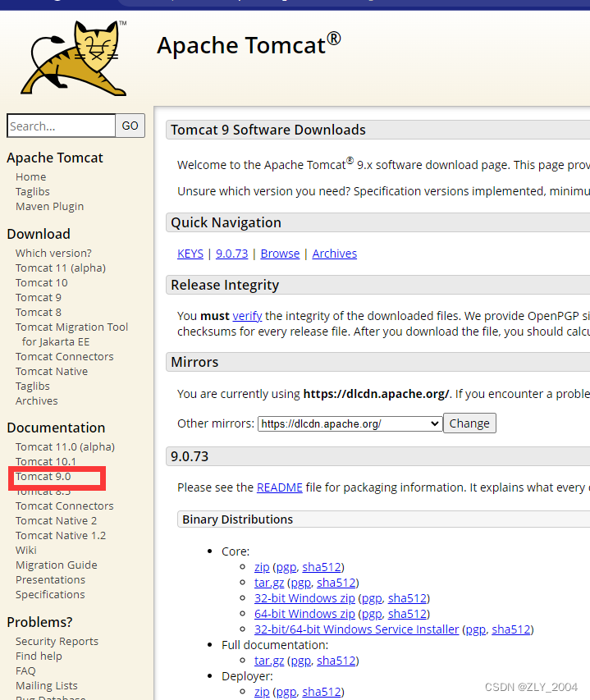
Task: Click the 9.0.73 section heading
Action: [190, 457]
